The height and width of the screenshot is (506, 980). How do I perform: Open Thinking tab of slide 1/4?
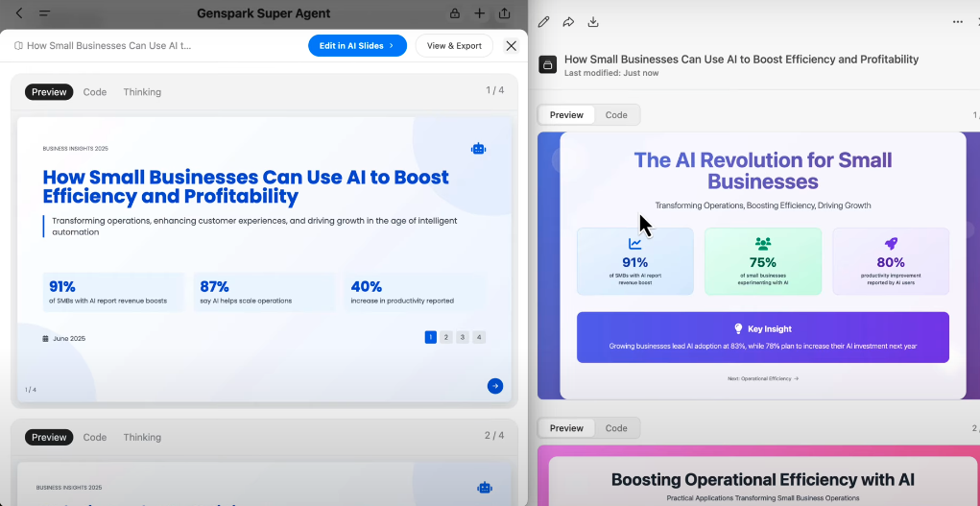click(x=142, y=92)
